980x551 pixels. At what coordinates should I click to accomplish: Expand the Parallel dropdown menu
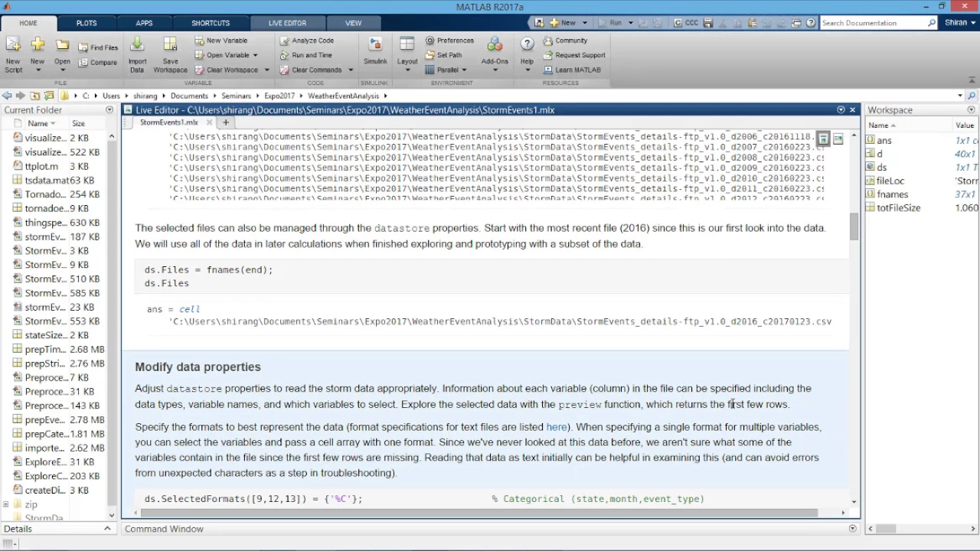465,70
